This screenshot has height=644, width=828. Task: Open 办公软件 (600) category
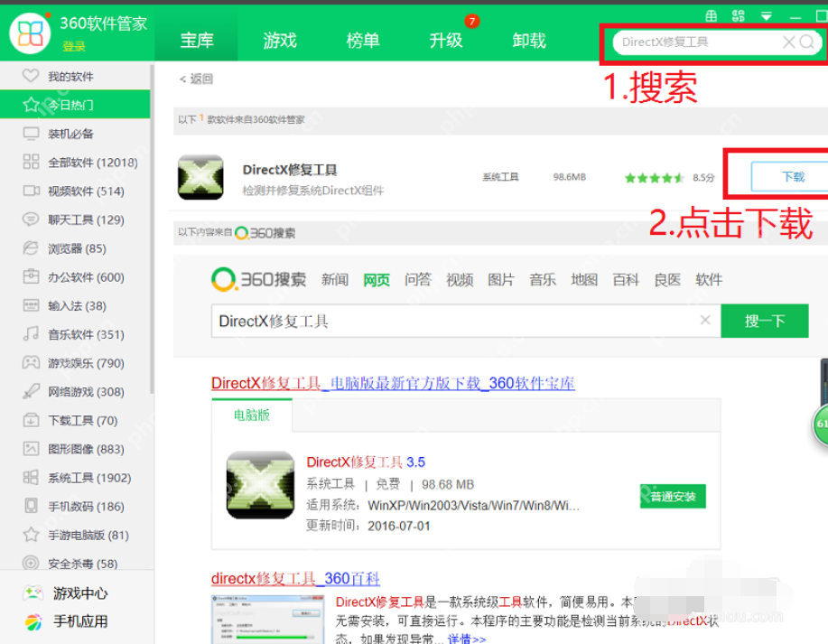click(75, 276)
